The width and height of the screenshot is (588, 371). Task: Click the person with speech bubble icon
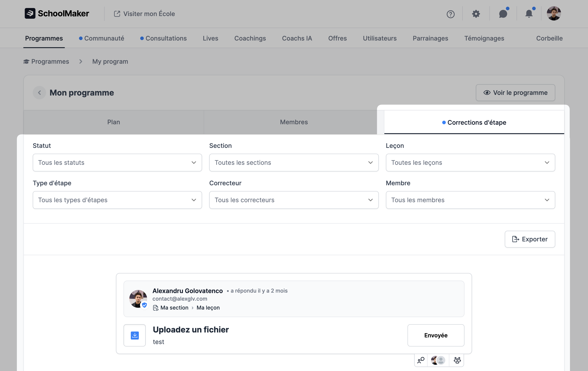pyautogui.click(x=421, y=360)
